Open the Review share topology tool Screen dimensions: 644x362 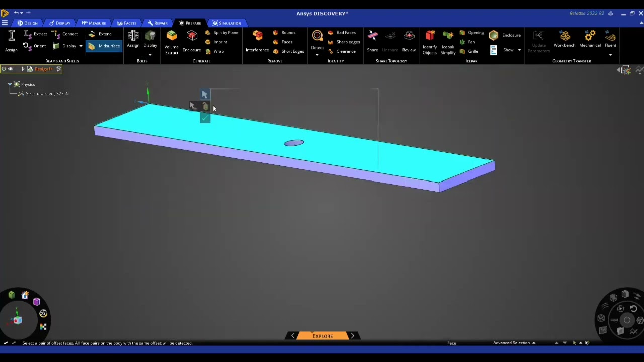pos(409,41)
